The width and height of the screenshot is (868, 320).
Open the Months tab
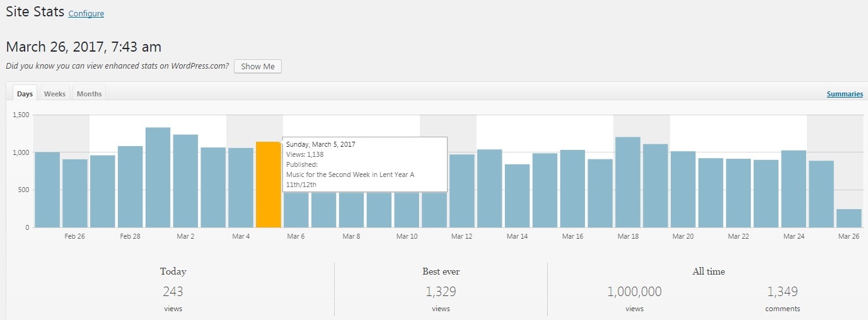(x=89, y=94)
